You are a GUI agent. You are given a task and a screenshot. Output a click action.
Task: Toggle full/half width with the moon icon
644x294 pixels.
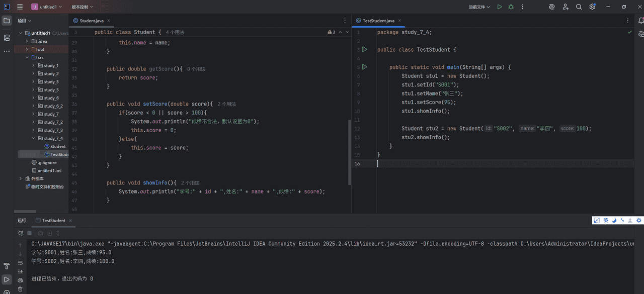tap(614, 220)
